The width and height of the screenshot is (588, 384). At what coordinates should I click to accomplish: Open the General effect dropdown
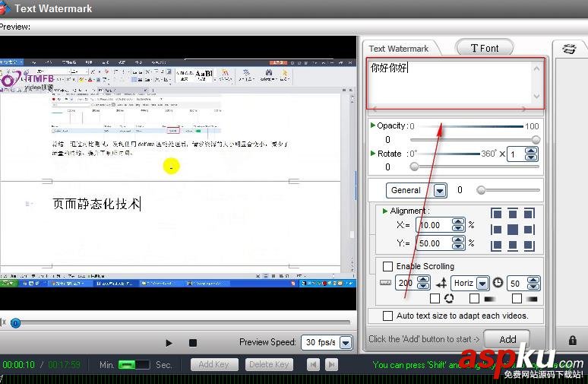tap(440, 191)
